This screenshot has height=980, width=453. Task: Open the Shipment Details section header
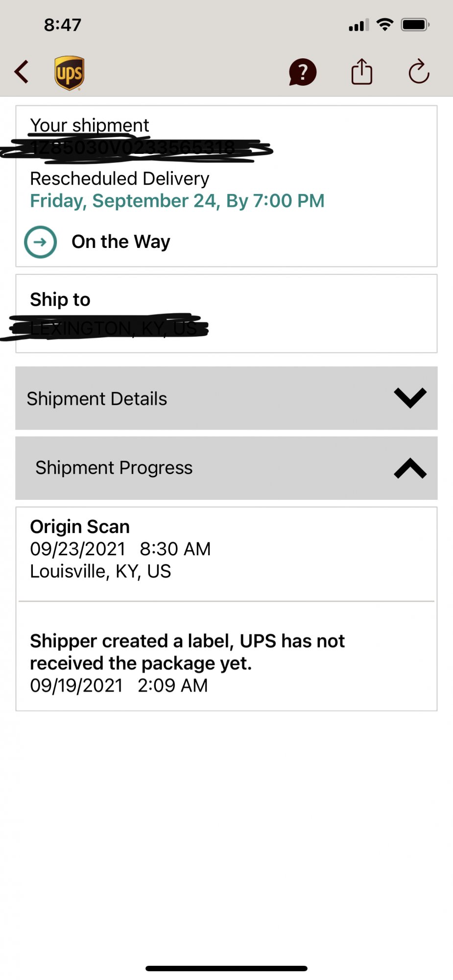coord(97,399)
